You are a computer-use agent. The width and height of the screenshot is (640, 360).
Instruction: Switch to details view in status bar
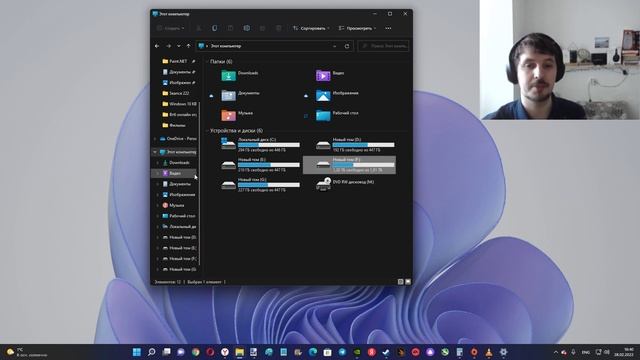400,282
